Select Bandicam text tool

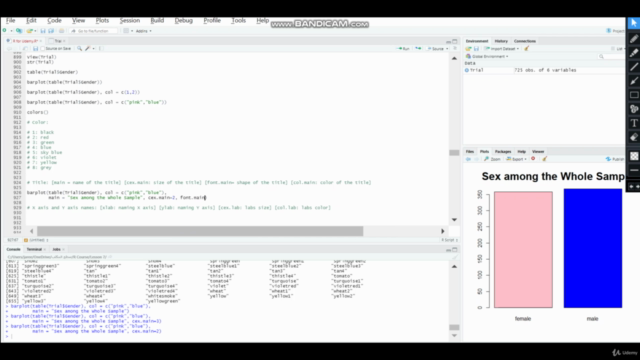click(634, 123)
